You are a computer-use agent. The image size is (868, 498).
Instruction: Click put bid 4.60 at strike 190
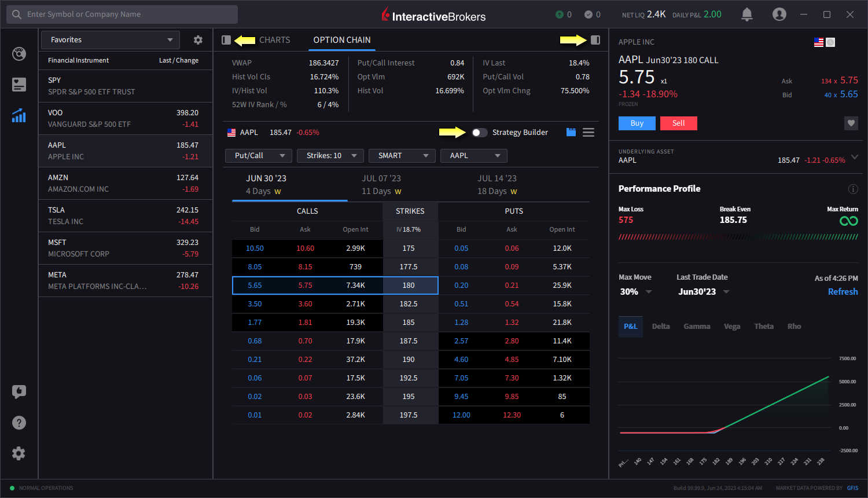(x=461, y=360)
